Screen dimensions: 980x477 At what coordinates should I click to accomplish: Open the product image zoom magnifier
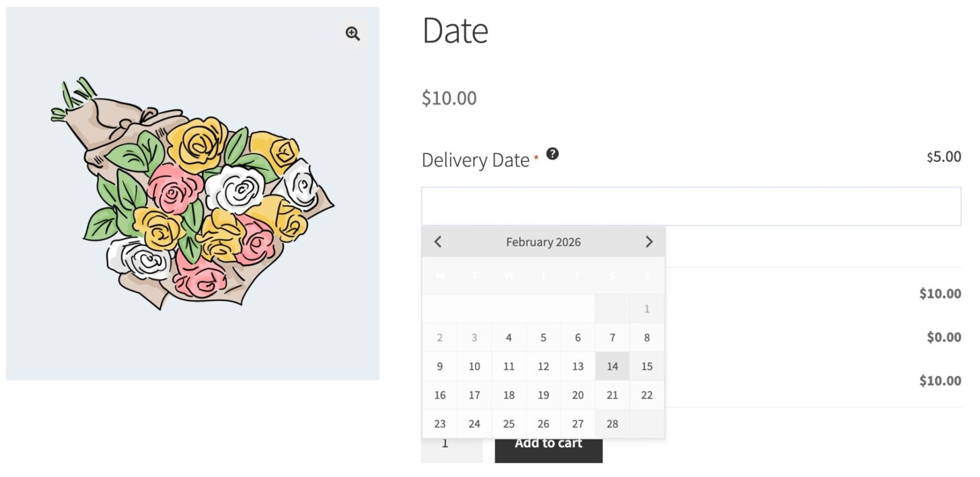tap(353, 34)
